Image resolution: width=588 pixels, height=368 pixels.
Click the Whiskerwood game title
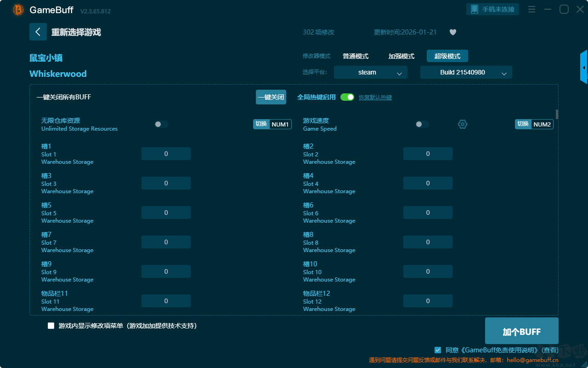pyautogui.click(x=58, y=74)
